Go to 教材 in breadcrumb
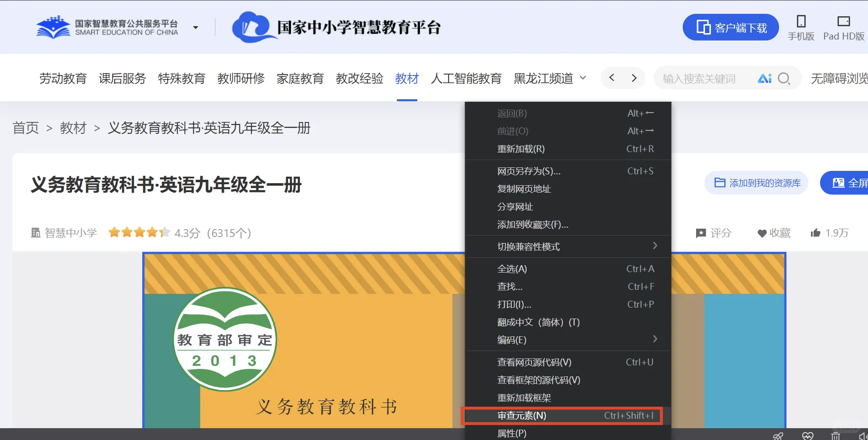Screen dimensions: 868x440 point(73,128)
